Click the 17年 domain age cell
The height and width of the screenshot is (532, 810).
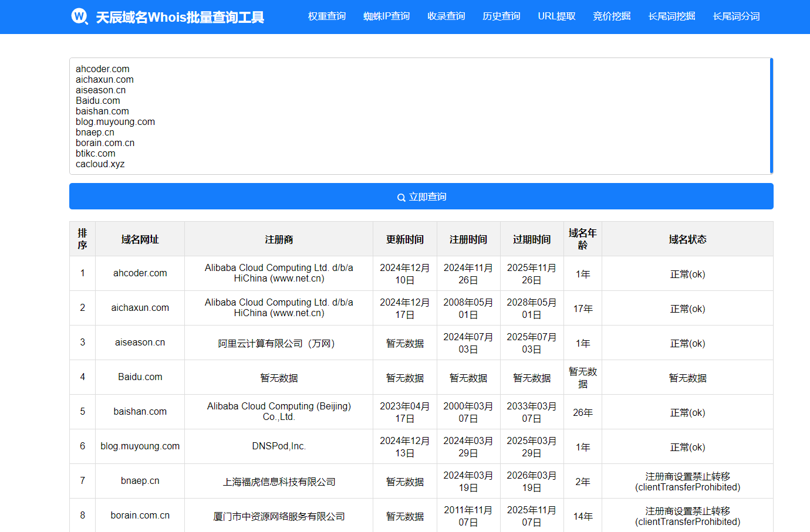click(583, 308)
